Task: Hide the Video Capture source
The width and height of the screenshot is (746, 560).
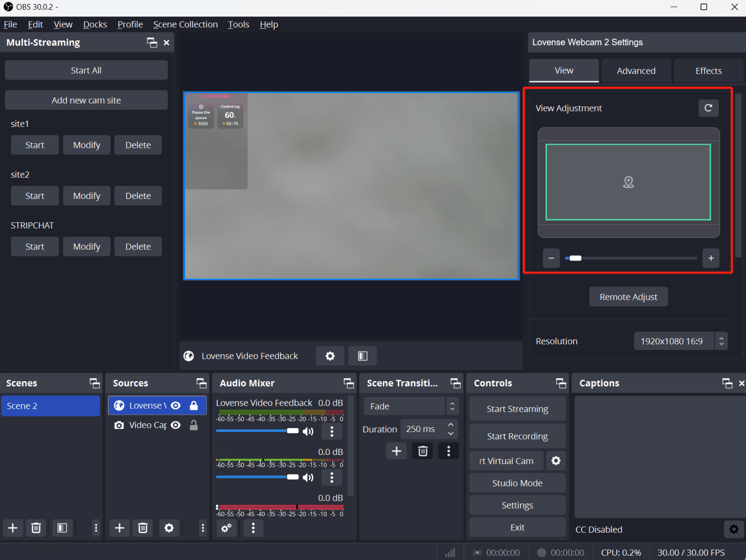Action: 176,425
